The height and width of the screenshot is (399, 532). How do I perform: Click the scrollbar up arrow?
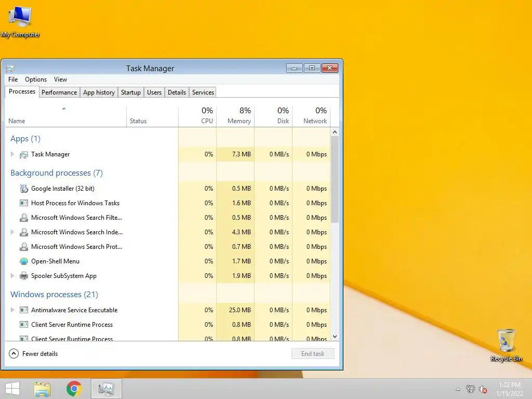[x=335, y=132]
